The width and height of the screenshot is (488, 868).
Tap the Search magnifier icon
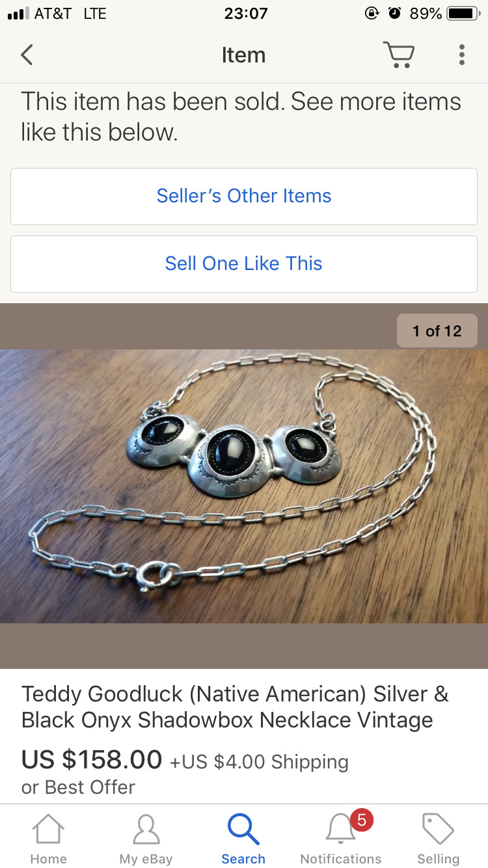[x=243, y=829]
